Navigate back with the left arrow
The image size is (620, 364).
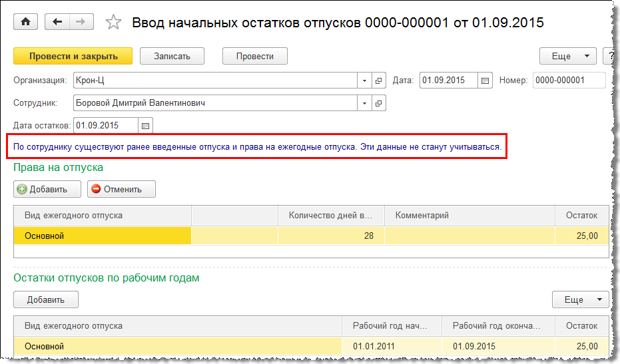pos(57,22)
